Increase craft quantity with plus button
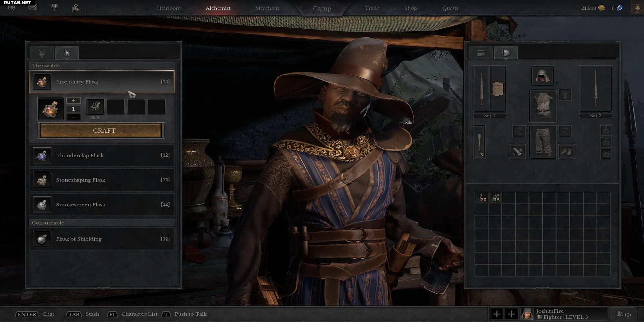644x322 pixels. tap(73, 100)
